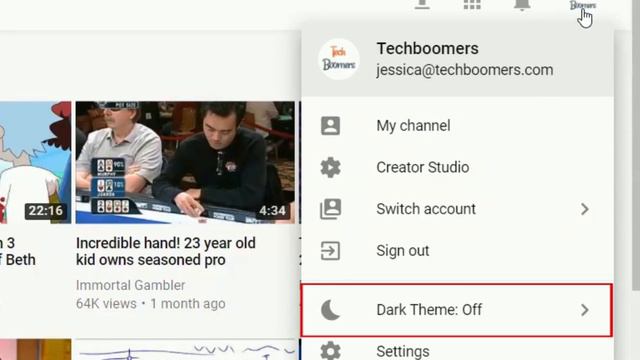Open the notifications bell
Image resolution: width=640 pixels, height=360 pixels.
pos(522,4)
